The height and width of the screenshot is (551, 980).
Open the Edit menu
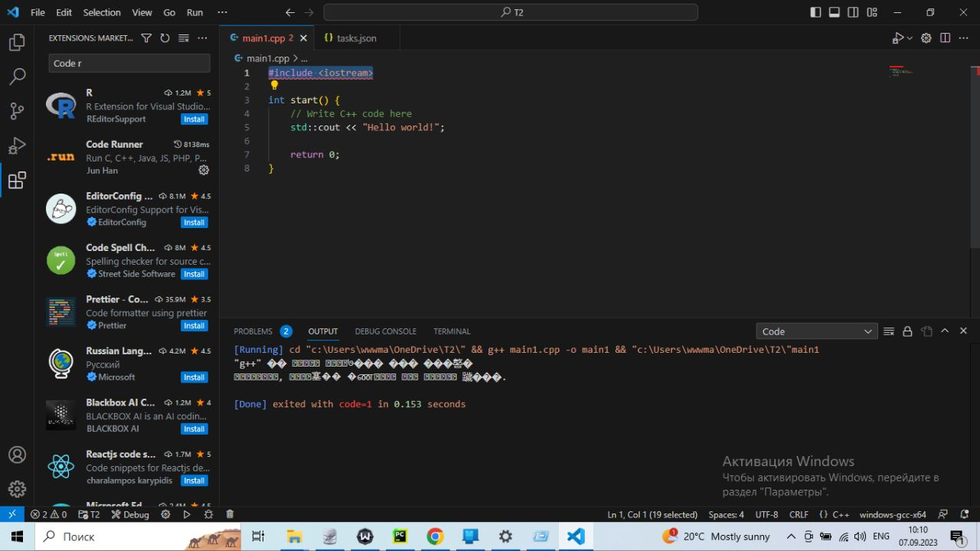(x=64, y=12)
